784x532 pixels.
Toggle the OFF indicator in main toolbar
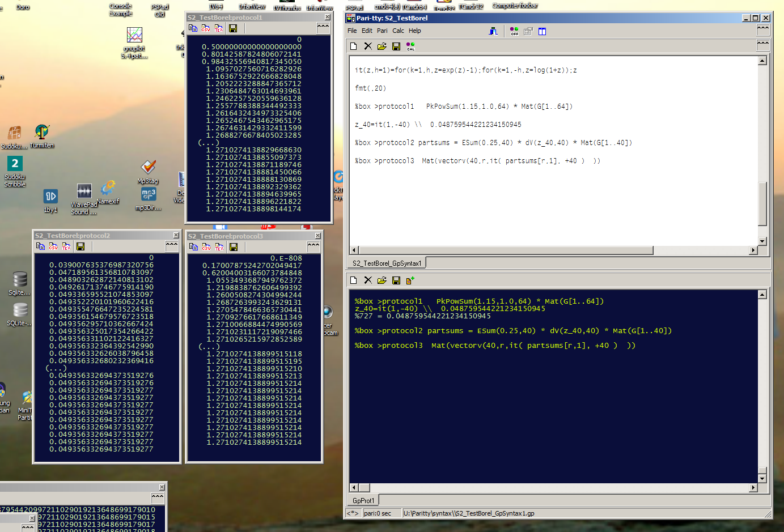click(x=514, y=31)
